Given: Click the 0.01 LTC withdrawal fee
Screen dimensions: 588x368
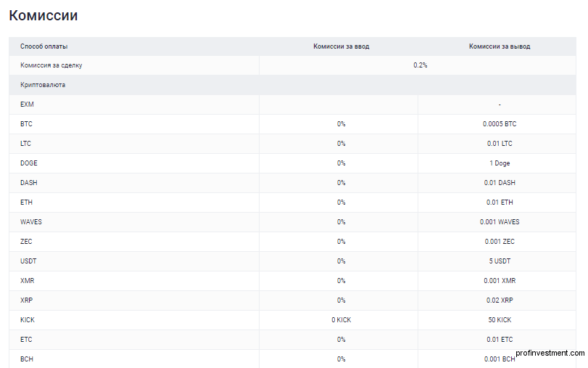Looking at the screenshot, I should point(500,144).
